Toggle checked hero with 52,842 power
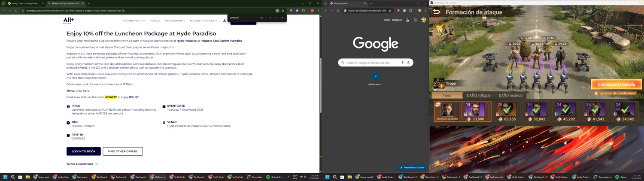This screenshot has height=181, width=644. click(536, 112)
